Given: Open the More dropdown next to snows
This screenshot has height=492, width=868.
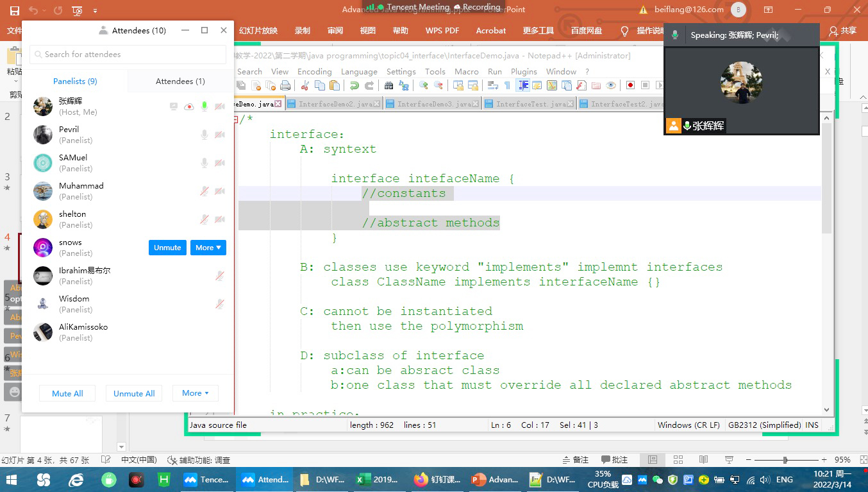Looking at the screenshot, I should pyautogui.click(x=208, y=248).
